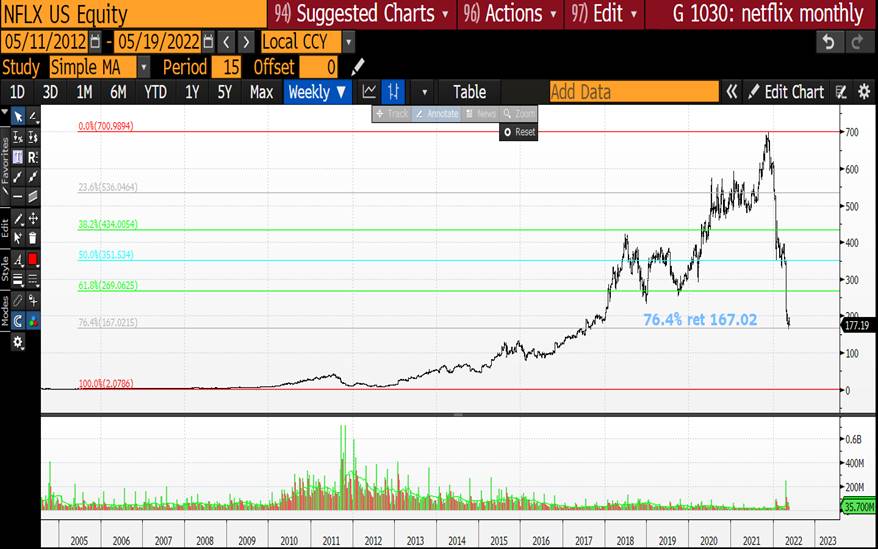This screenshot has height=549, width=878.
Task: Click the Period value field
Action: [x=226, y=67]
